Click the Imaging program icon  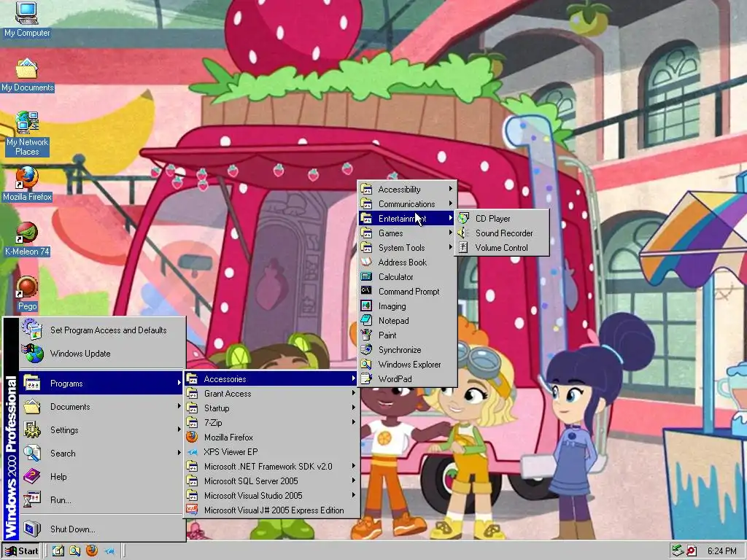366,306
